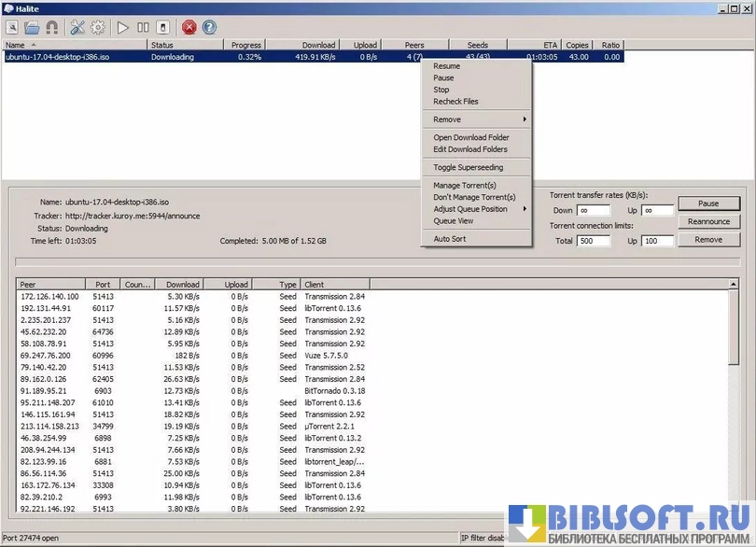Click the open torrent file folder icon

click(x=32, y=27)
